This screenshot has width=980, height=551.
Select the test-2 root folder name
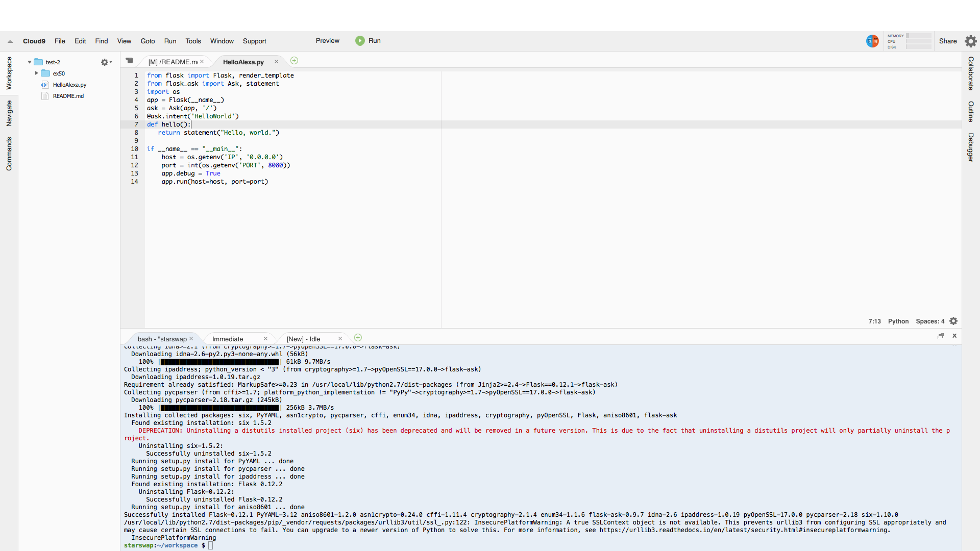point(53,62)
